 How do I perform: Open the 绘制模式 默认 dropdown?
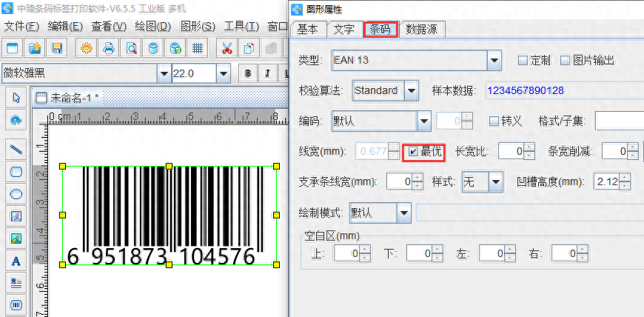404,213
